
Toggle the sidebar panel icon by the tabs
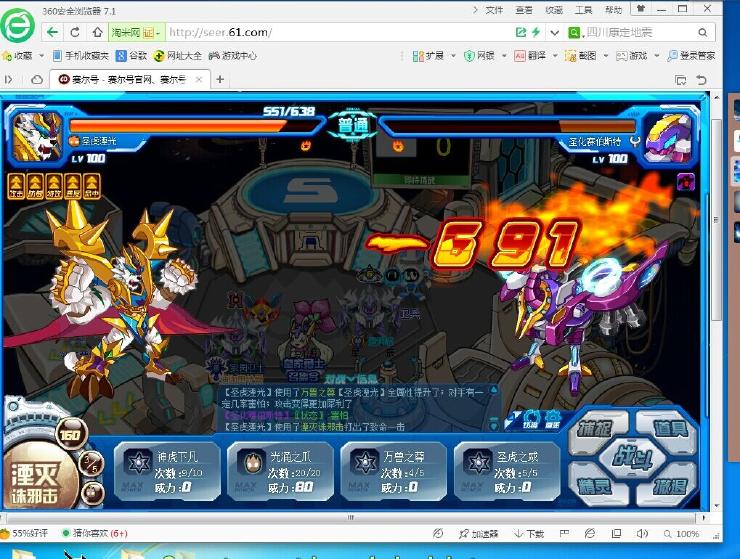8,80
